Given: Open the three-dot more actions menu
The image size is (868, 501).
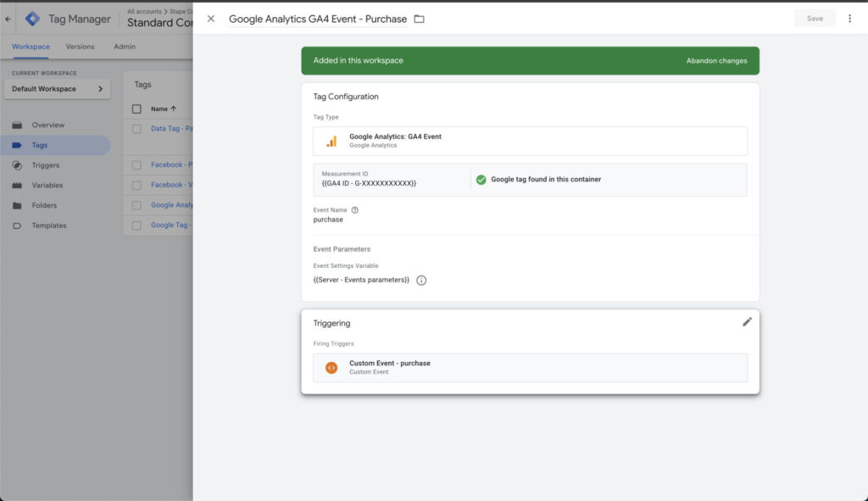Looking at the screenshot, I should click(x=849, y=19).
